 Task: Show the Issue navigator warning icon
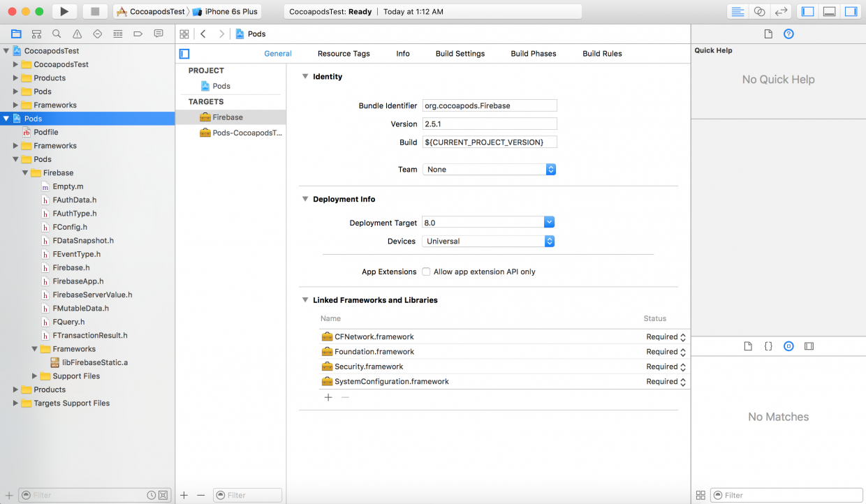(x=75, y=34)
